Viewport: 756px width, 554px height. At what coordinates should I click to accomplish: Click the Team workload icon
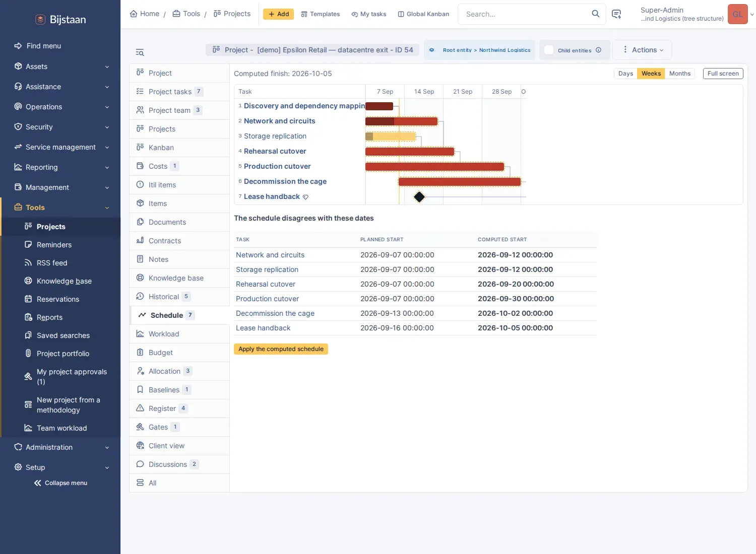[x=28, y=428]
